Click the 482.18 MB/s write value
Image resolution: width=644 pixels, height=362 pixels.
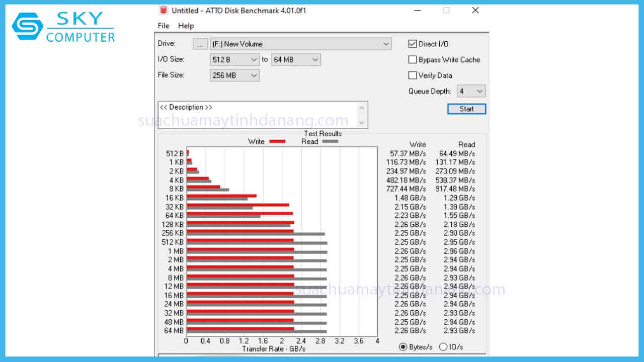click(x=406, y=180)
